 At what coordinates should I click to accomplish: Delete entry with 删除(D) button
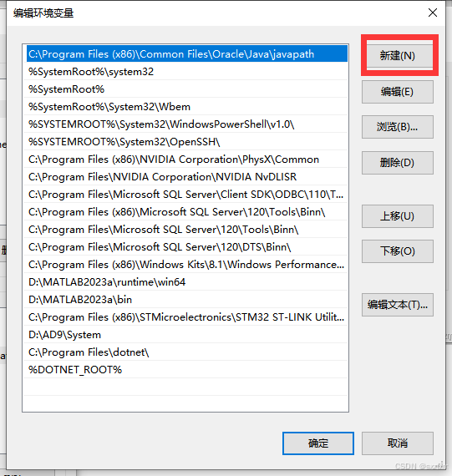[x=398, y=163]
